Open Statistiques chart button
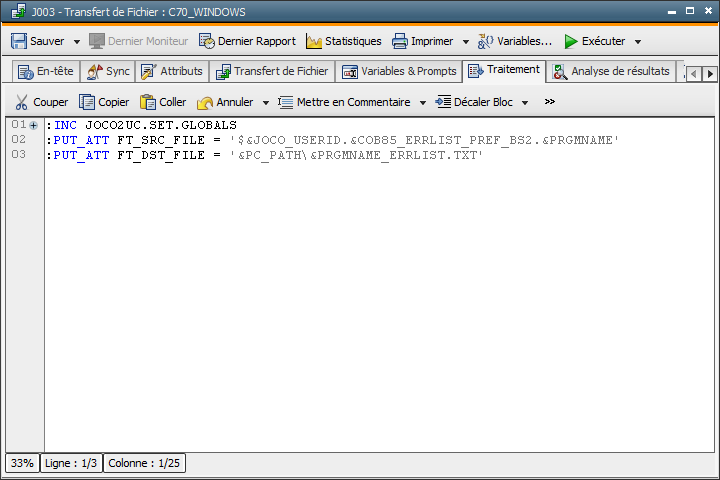The height and width of the screenshot is (480, 720). pyautogui.click(x=343, y=41)
